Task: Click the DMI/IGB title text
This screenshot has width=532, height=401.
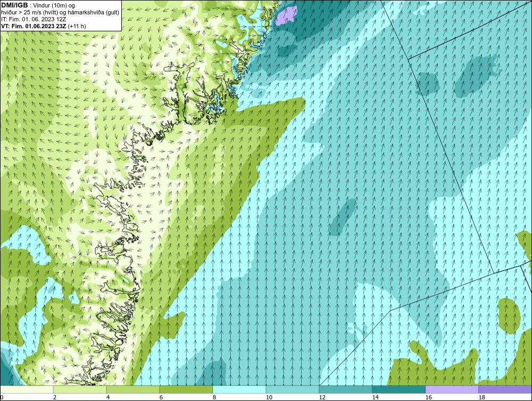Action: (x=14, y=5)
